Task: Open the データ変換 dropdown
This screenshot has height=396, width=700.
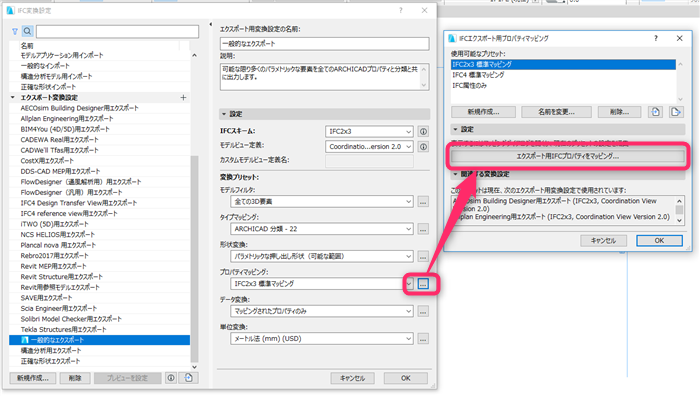Action: pos(322,311)
